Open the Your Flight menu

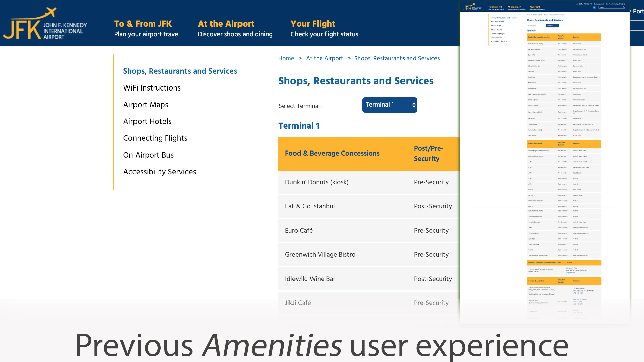[324, 28]
